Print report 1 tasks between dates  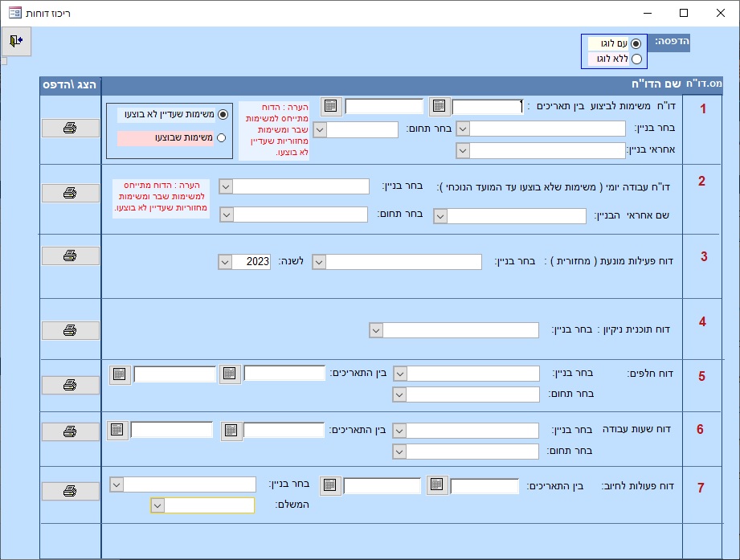click(71, 128)
